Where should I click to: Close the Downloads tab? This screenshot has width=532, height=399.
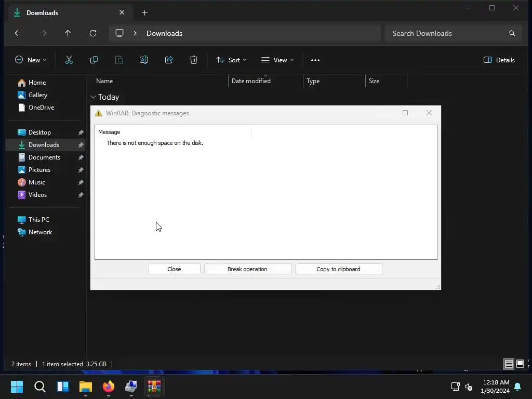(122, 12)
